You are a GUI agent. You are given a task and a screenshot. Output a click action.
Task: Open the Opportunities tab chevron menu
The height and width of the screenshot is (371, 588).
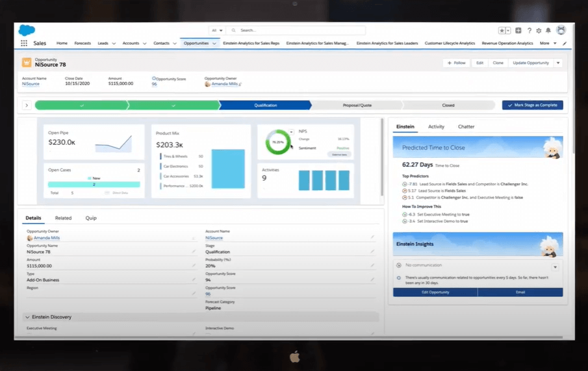pos(214,44)
